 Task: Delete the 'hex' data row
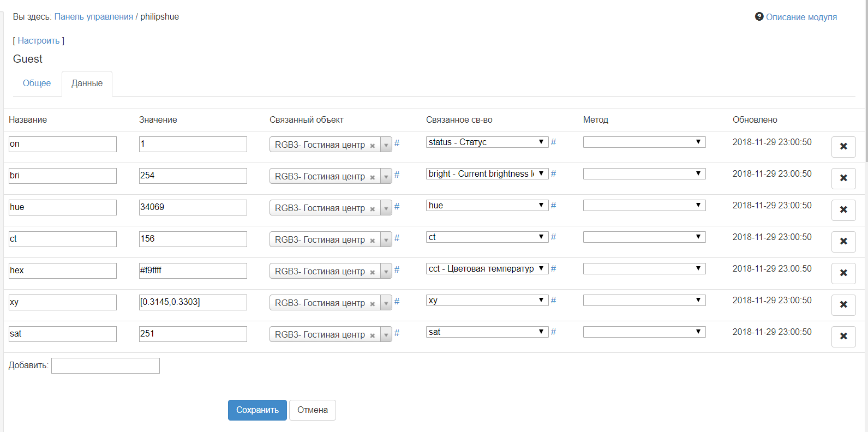(843, 273)
